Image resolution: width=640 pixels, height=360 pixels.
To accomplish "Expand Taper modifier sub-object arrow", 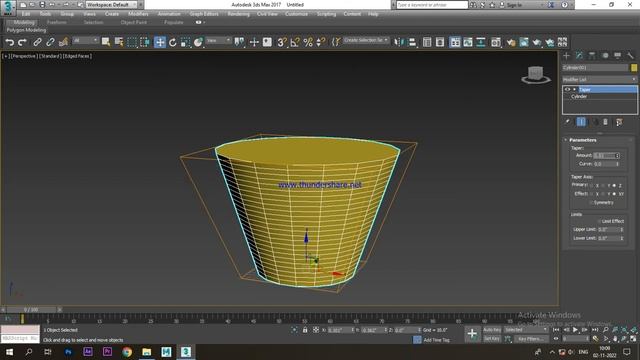I will point(574,89).
